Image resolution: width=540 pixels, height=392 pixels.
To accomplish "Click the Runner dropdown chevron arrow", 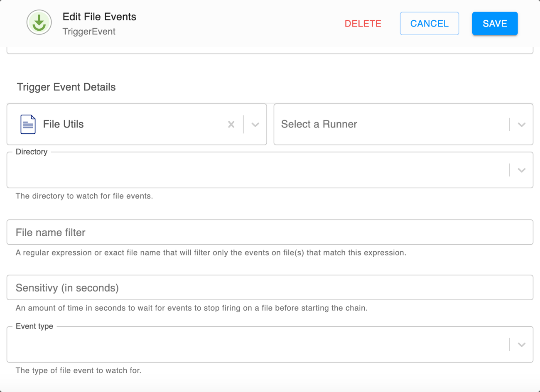I will 522,125.
